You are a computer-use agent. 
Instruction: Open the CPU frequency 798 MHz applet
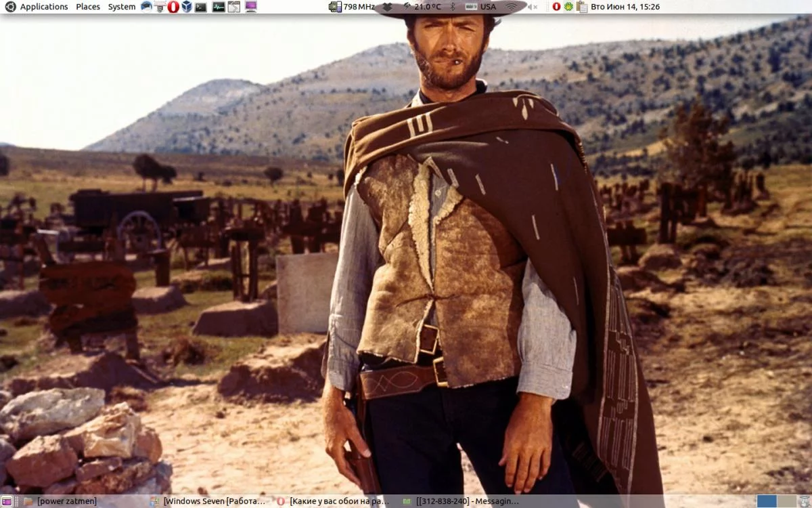[x=352, y=7]
